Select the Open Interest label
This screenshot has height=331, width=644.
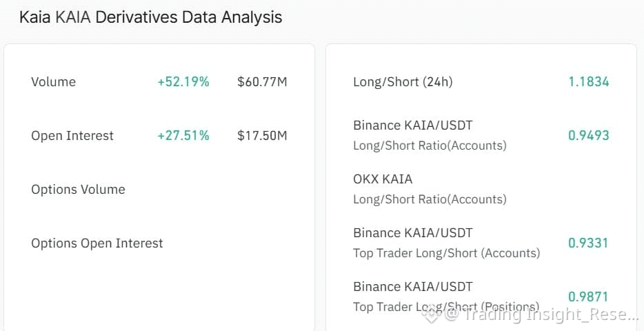[x=72, y=135]
